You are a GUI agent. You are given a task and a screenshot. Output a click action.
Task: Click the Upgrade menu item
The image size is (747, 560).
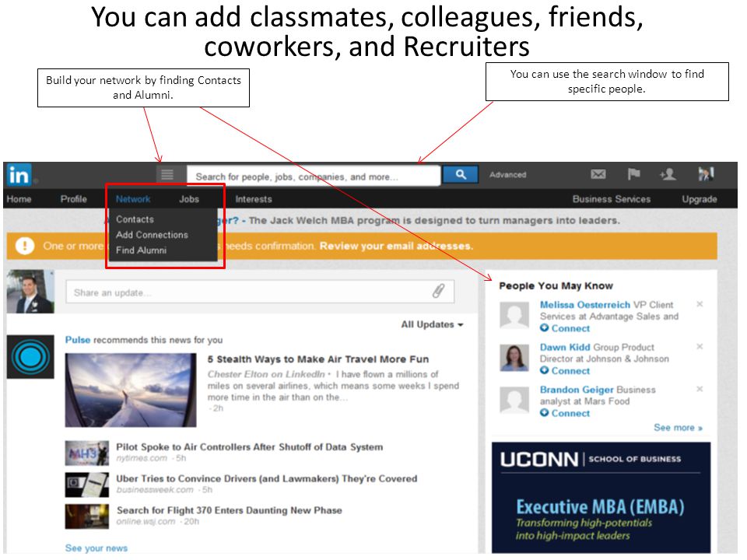[700, 199]
